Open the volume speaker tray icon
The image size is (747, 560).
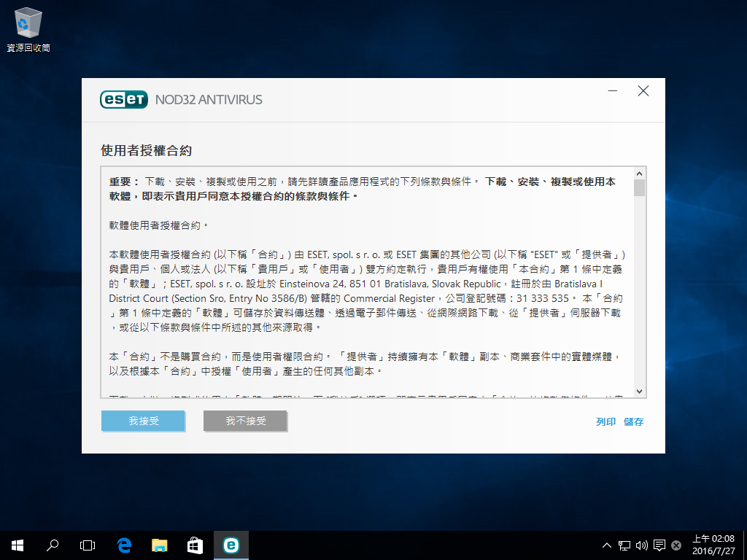(642, 545)
